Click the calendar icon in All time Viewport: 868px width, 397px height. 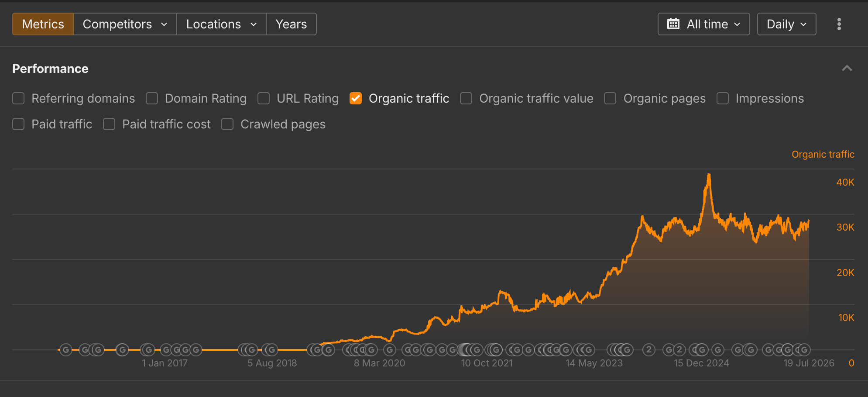[673, 24]
